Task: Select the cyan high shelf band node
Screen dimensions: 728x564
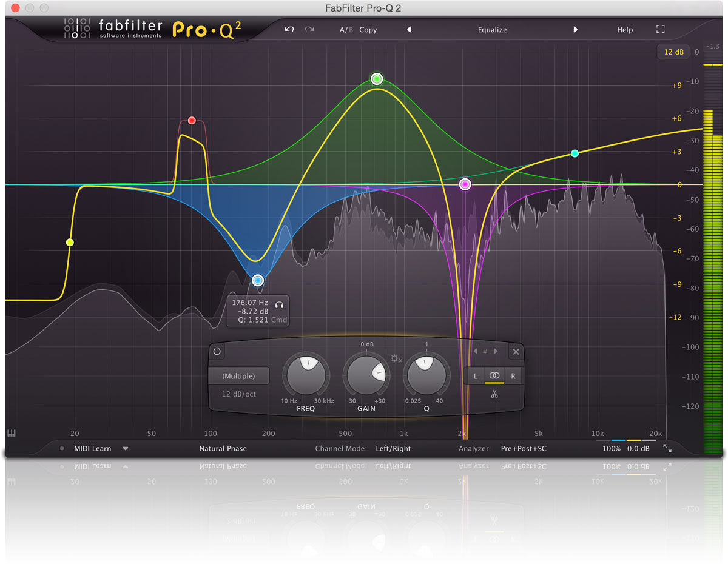Action: (x=575, y=153)
